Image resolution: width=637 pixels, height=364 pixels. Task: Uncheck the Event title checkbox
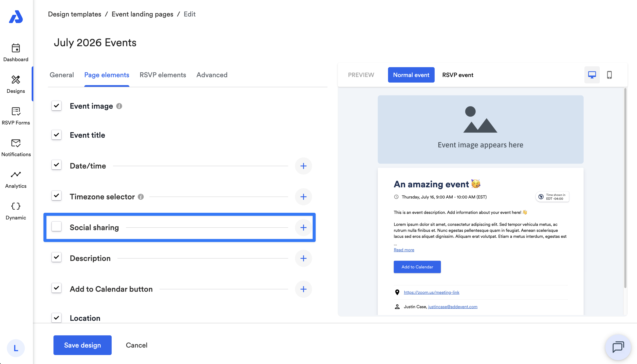[x=56, y=135]
